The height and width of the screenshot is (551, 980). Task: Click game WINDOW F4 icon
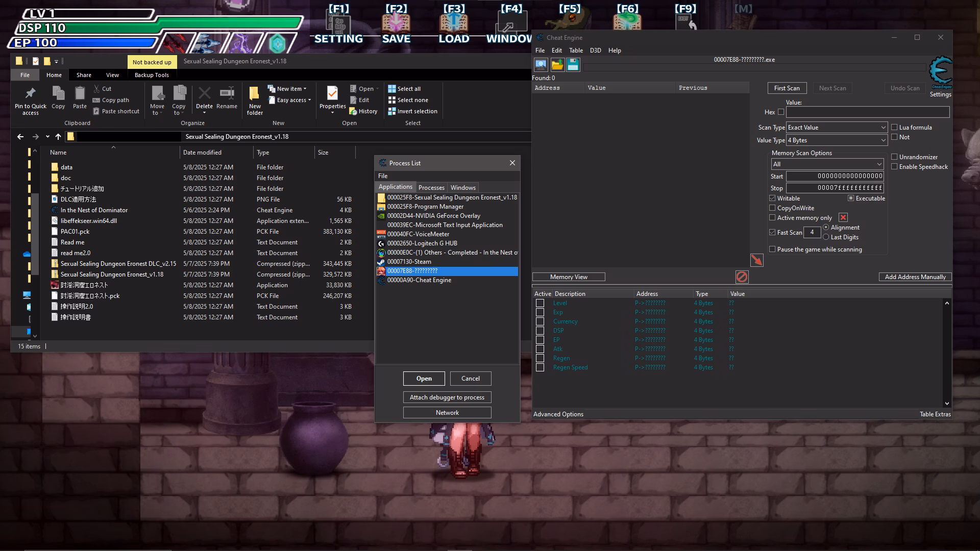(x=510, y=24)
